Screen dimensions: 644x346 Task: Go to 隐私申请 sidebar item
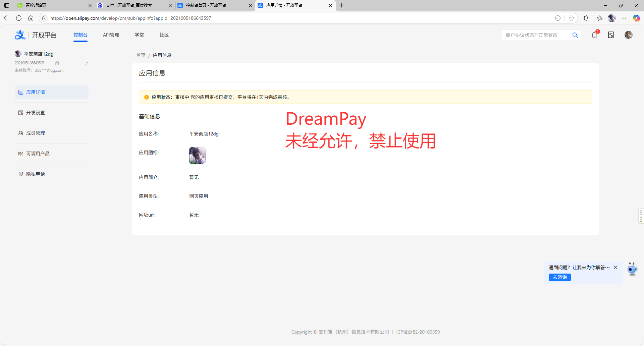pos(36,174)
